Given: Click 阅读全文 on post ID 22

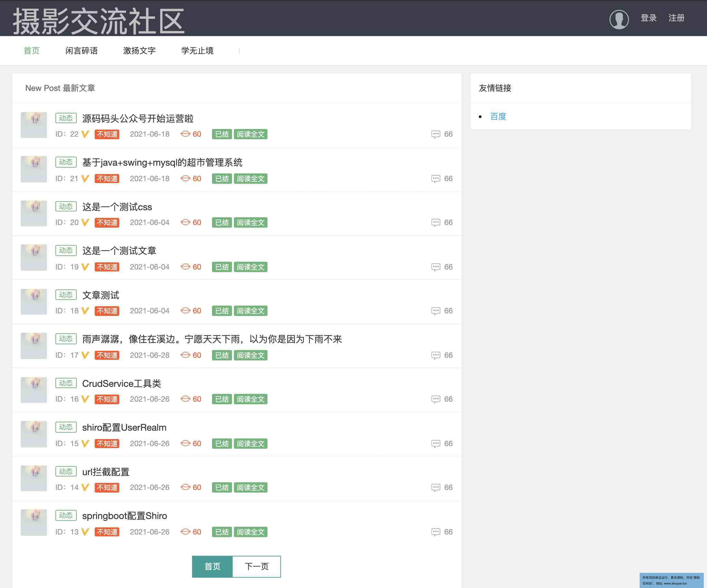Looking at the screenshot, I should (x=250, y=134).
